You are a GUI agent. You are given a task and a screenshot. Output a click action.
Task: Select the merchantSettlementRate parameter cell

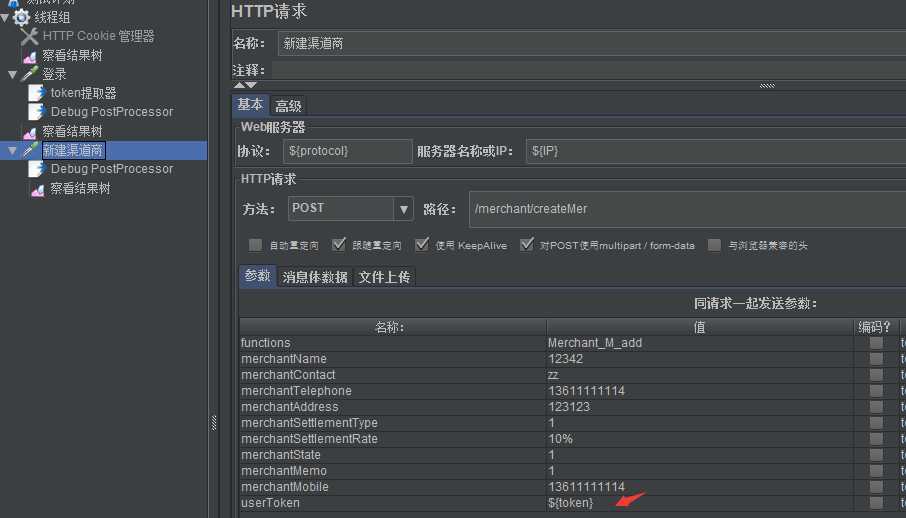click(x=393, y=439)
